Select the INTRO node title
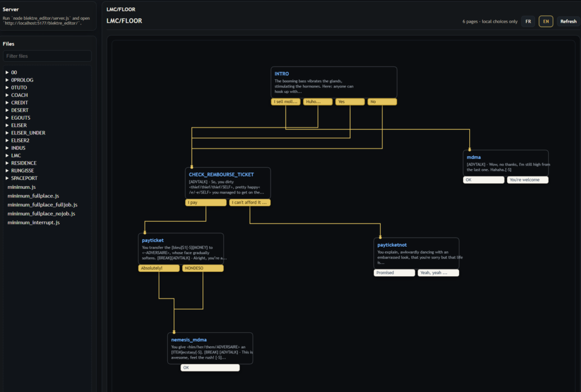The width and height of the screenshot is (581, 392). [x=281, y=74]
